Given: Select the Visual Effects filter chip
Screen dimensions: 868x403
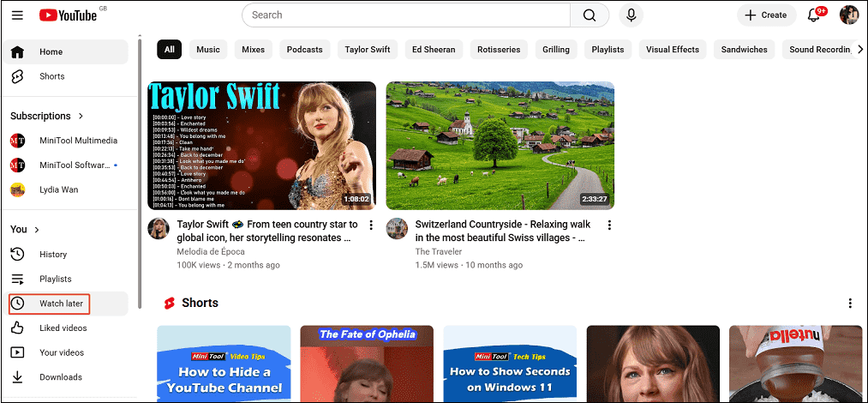Looking at the screenshot, I should coord(673,49).
